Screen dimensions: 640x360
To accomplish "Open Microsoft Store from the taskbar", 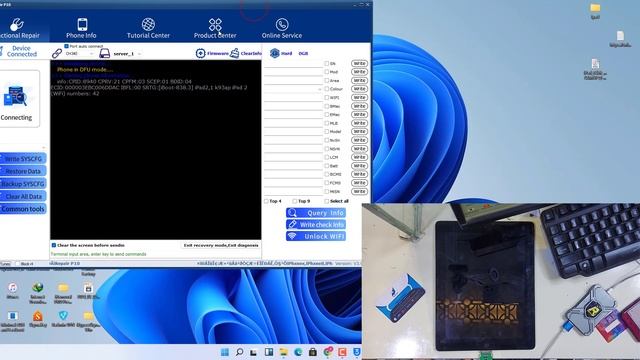I will tap(313, 352).
